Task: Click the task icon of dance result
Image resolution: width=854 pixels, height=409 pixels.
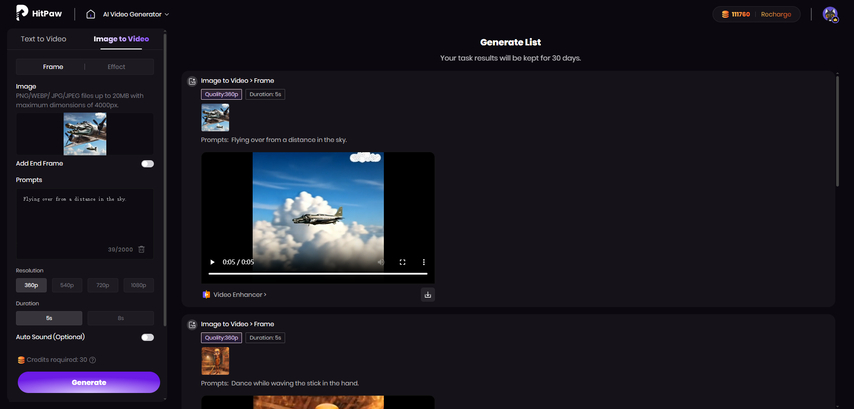Action: (x=192, y=325)
